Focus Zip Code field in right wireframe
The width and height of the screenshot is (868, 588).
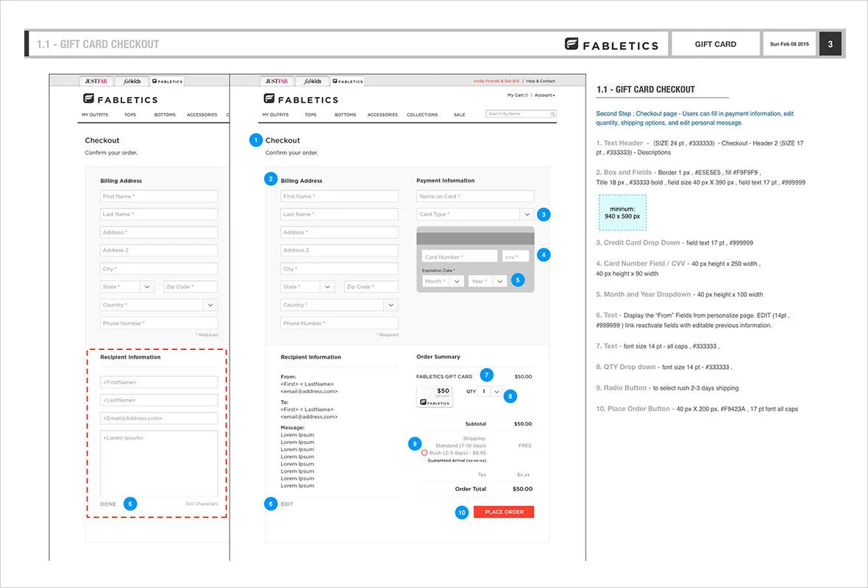pos(371,287)
